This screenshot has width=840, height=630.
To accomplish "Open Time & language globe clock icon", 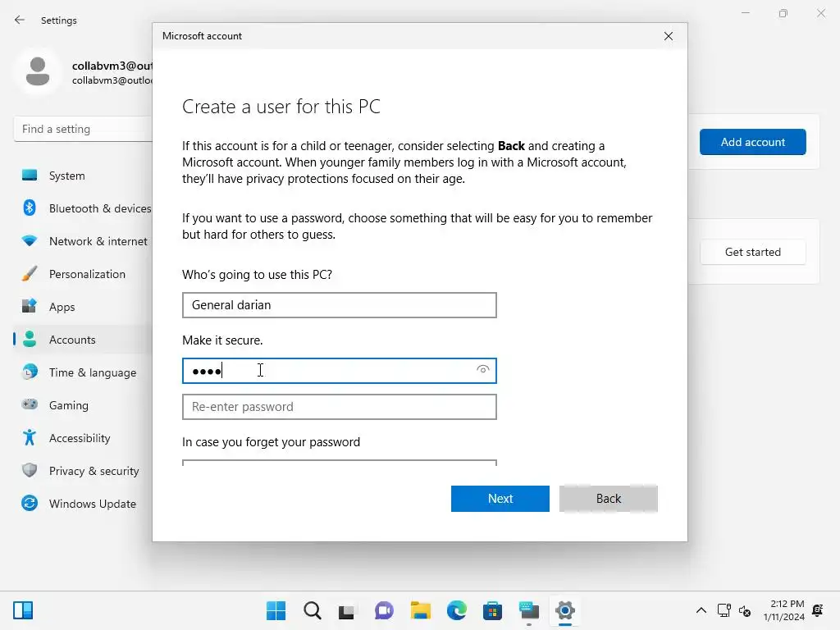I will [x=30, y=372].
